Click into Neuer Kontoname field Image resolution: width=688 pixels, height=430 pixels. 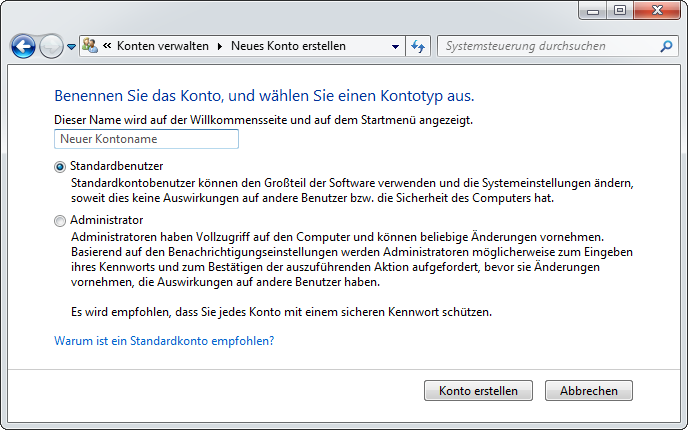click(147, 139)
